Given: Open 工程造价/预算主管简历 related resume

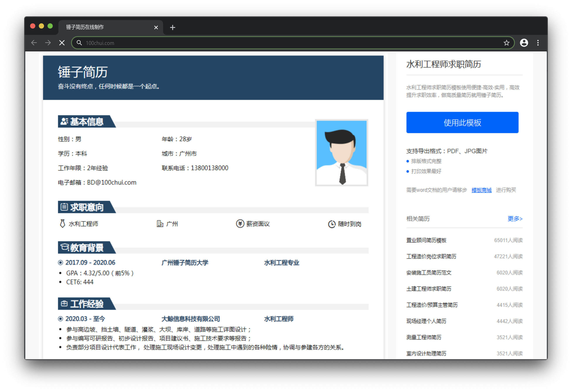Looking at the screenshot, I should (x=432, y=305).
